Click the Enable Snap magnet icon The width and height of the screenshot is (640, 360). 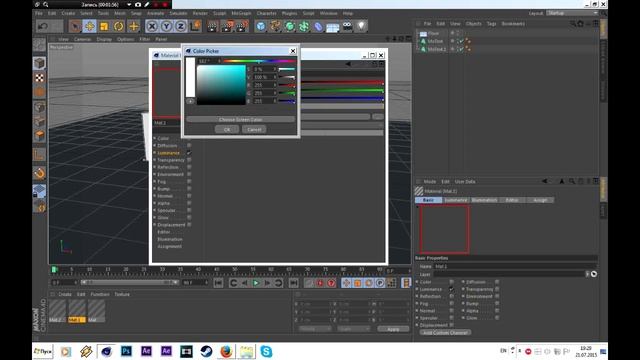pyautogui.click(x=39, y=173)
